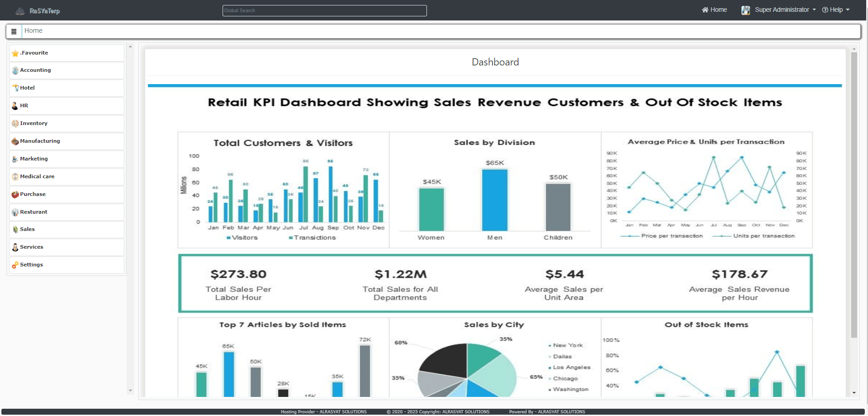Click the Manufacturing module icon
The image size is (868, 416).
pyautogui.click(x=15, y=141)
